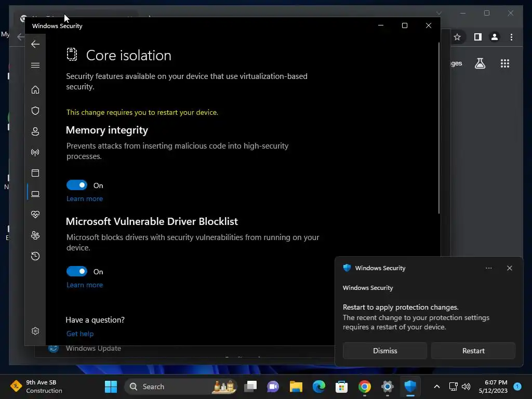The image size is (532, 399).
Task: Open Chrome three-dot menu
Action: point(511,37)
